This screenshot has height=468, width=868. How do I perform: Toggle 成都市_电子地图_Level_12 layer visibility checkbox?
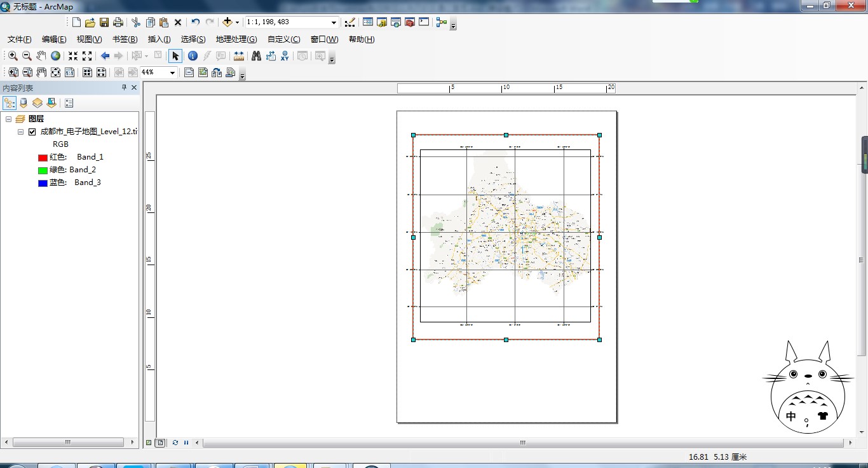[32, 132]
